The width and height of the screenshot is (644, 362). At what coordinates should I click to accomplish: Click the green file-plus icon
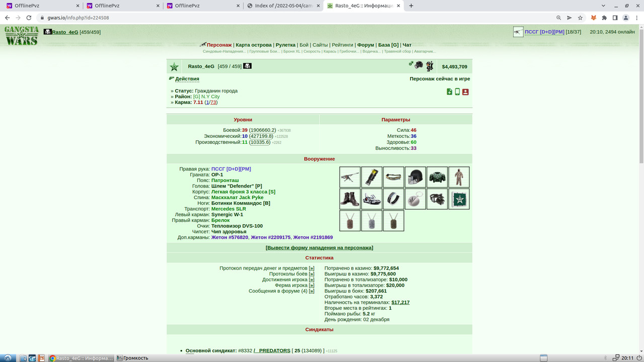point(449,92)
